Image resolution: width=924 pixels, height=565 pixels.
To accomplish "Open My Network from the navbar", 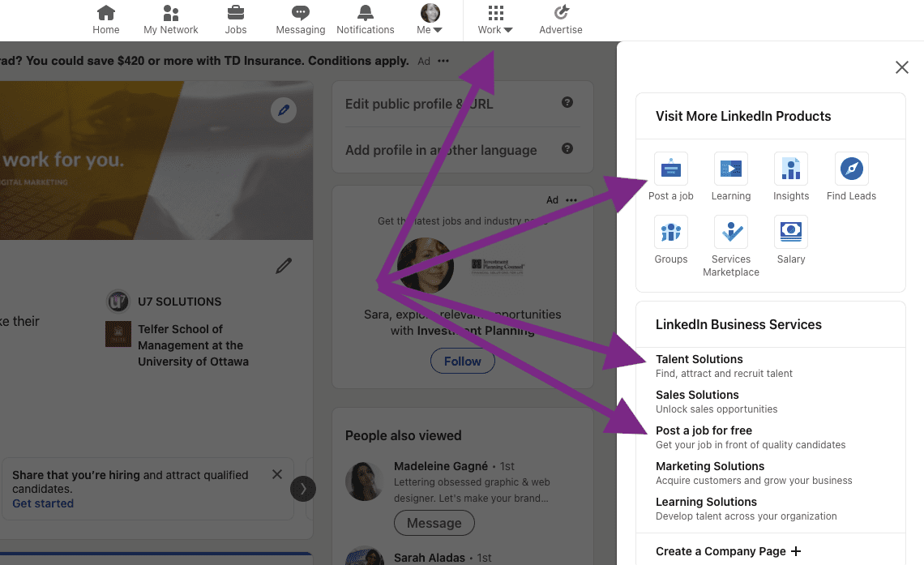I will (171, 20).
